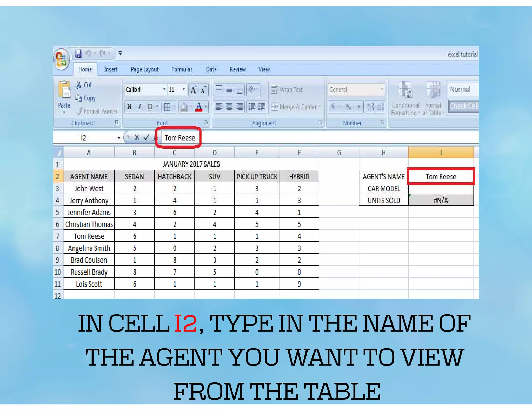Switch to the Formulas tab
Screen dimensions: 532x411
(182, 69)
